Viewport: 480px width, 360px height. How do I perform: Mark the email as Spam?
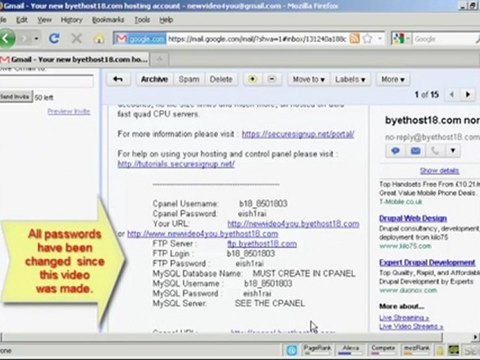point(189,79)
